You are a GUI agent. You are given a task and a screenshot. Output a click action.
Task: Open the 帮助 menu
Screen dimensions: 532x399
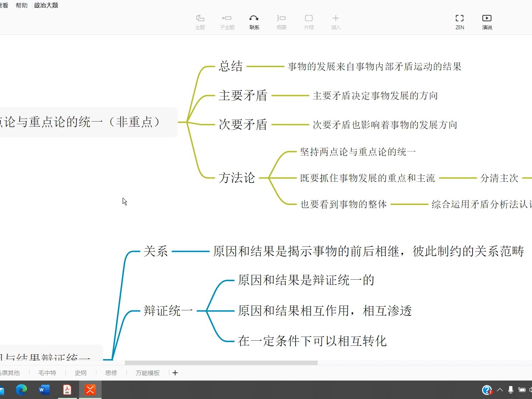pos(21,5)
